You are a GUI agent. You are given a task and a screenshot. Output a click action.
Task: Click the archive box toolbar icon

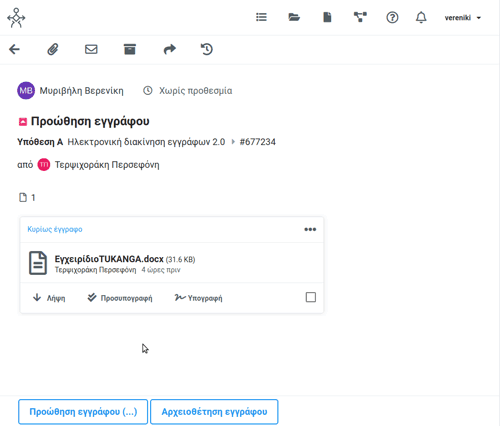pyautogui.click(x=130, y=49)
